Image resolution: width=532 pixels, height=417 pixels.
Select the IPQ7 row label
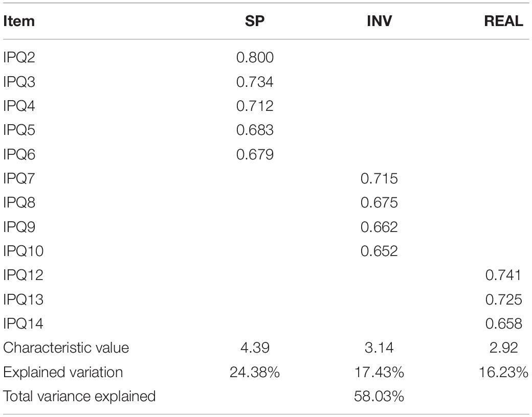pos(19,178)
